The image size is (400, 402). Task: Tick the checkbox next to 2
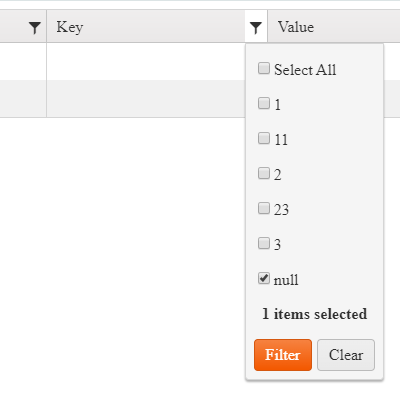point(264,173)
